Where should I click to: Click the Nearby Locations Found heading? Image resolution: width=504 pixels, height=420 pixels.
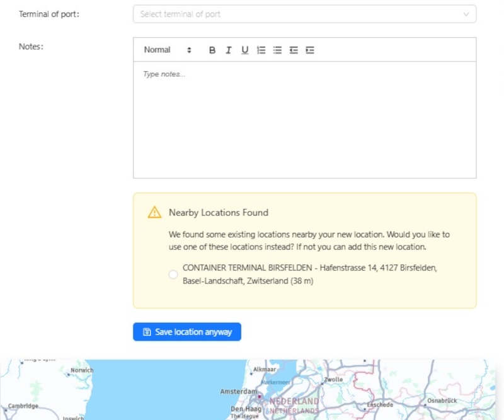pos(219,213)
